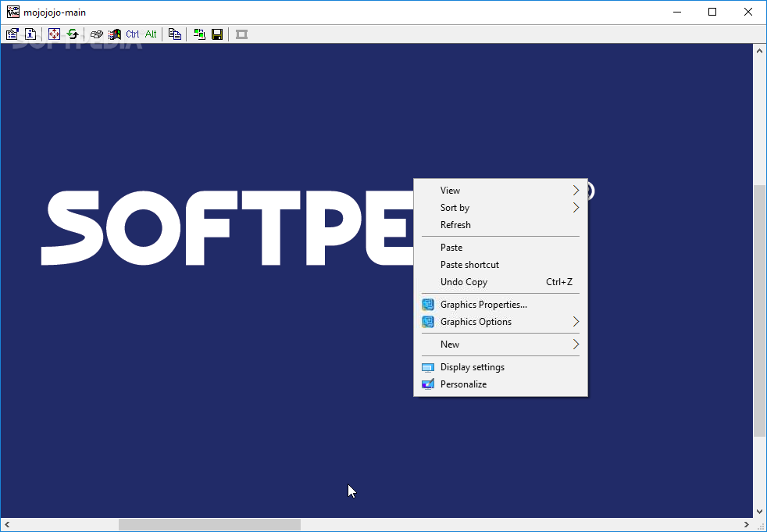Open the Connection options toolbar icon
Image resolution: width=767 pixels, height=532 pixels.
pyautogui.click(x=12, y=34)
